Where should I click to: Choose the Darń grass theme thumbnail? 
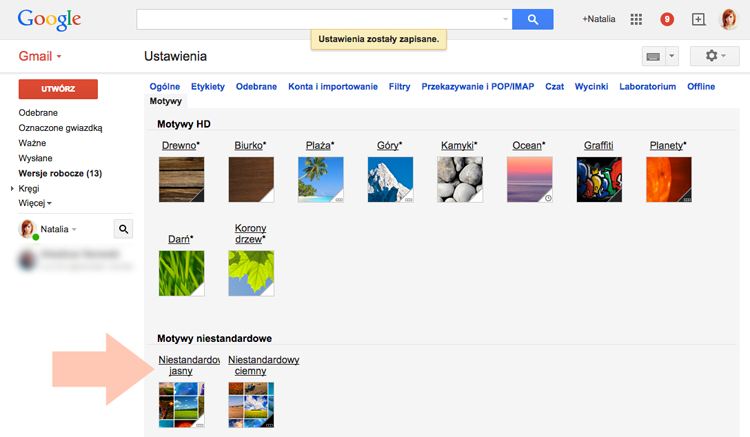tap(181, 273)
